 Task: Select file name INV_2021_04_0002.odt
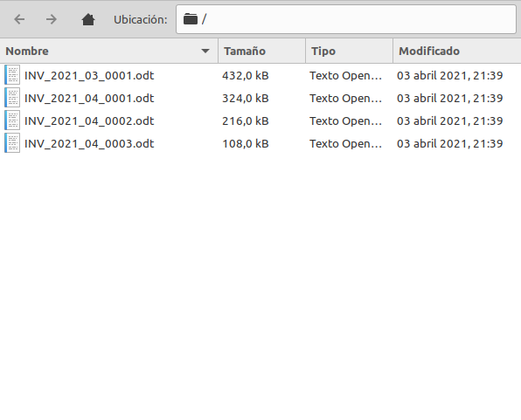point(89,121)
